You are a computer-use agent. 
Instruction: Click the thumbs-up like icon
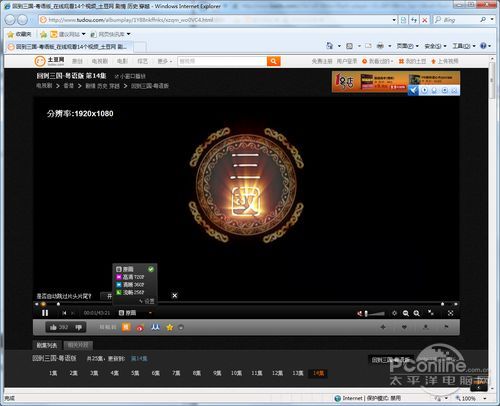pyautogui.click(x=53, y=327)
